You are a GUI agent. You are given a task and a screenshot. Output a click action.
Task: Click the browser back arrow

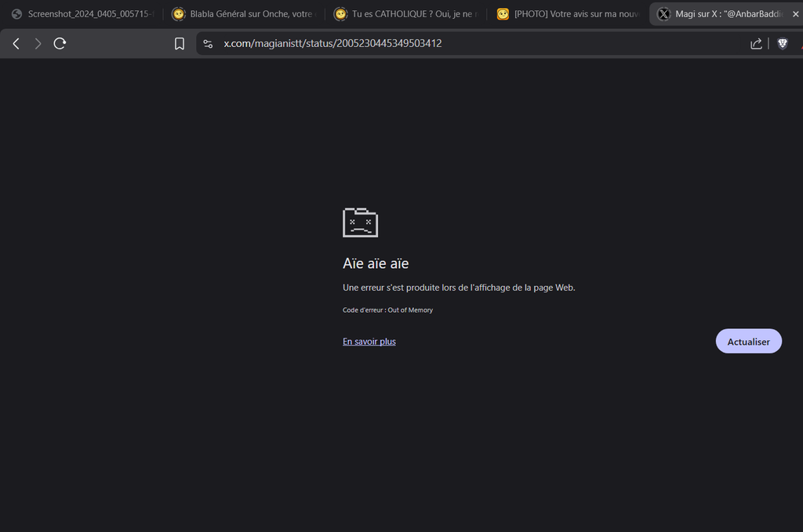[x=16, y=44]
